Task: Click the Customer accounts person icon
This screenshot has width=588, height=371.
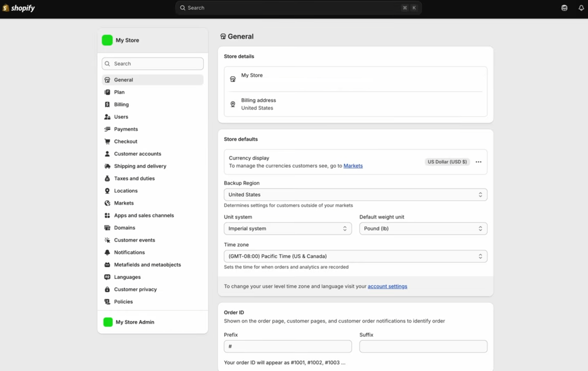Action: 107,154
